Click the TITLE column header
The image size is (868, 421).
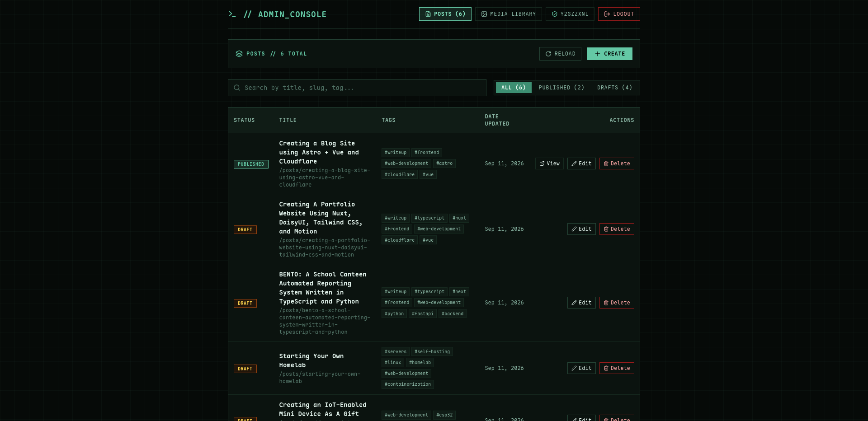pos(288,120)
